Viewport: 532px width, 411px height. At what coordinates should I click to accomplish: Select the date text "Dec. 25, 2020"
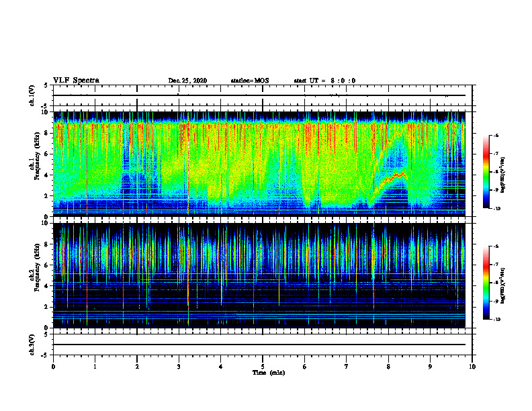point(187,81)
